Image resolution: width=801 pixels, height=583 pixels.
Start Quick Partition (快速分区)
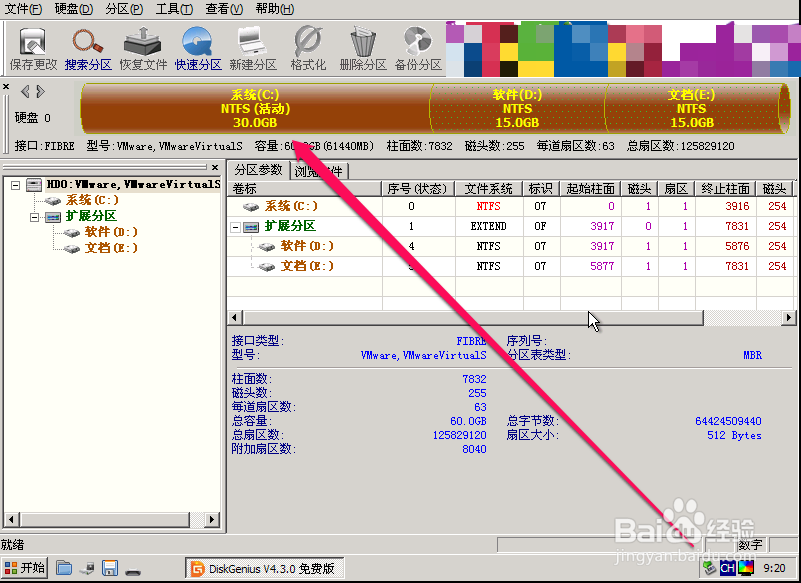[x=198, y=49]
